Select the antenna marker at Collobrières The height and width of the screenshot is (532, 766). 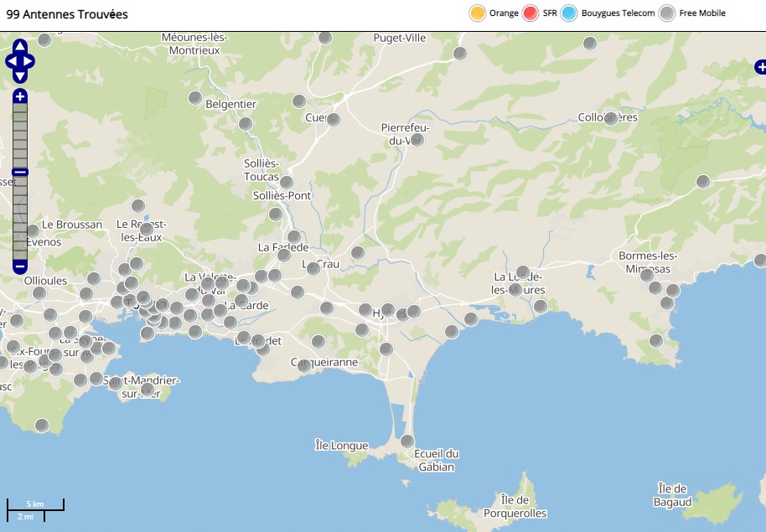point(611,119)
